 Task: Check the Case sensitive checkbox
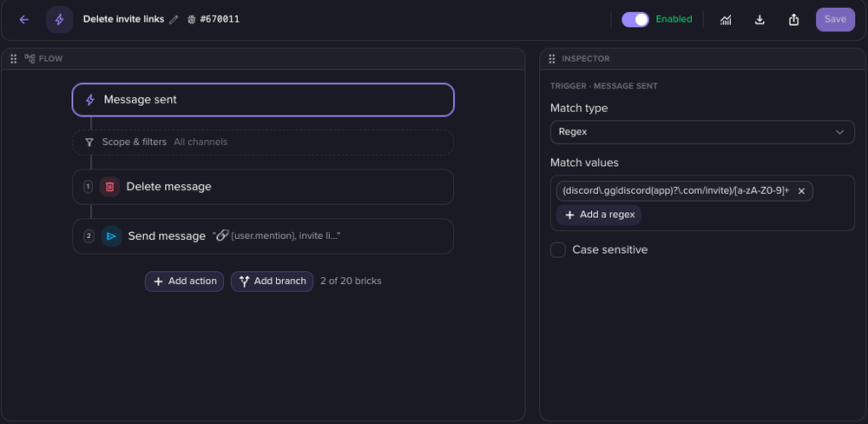tap(558, 250)
